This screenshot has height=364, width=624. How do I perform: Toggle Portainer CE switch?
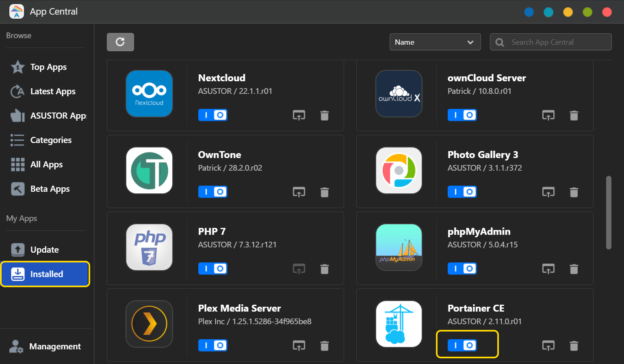coord(462,345)
